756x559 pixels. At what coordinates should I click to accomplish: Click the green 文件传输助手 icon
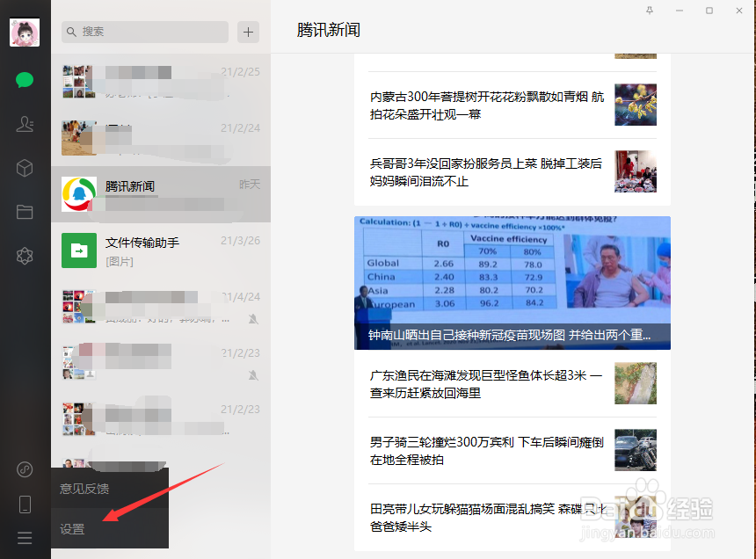point(79,250)
